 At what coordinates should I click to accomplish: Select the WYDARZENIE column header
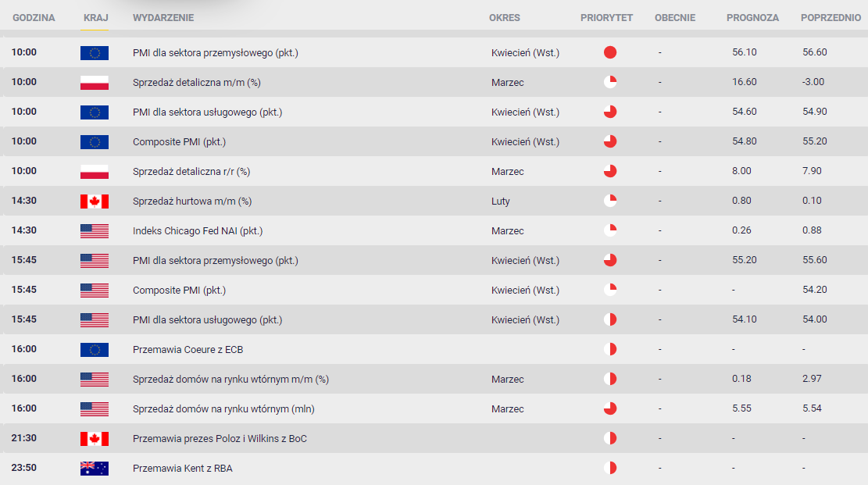[163, 18]
